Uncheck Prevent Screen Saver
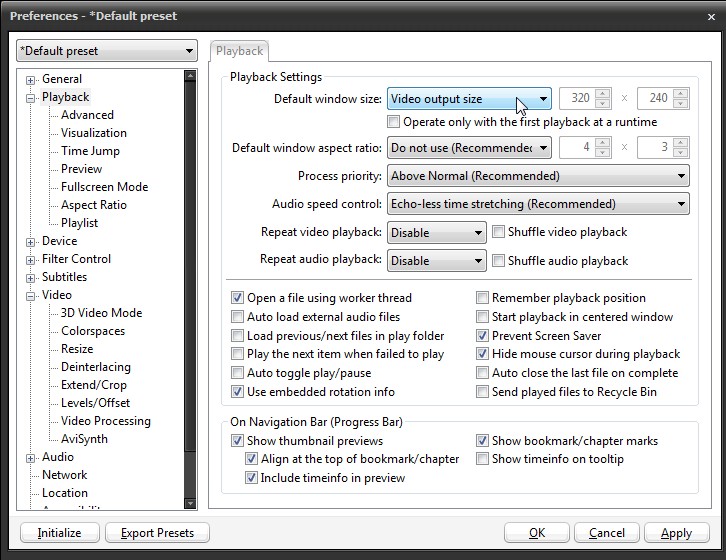The height and width of the screenshot is (560, 726). point(482,336)
